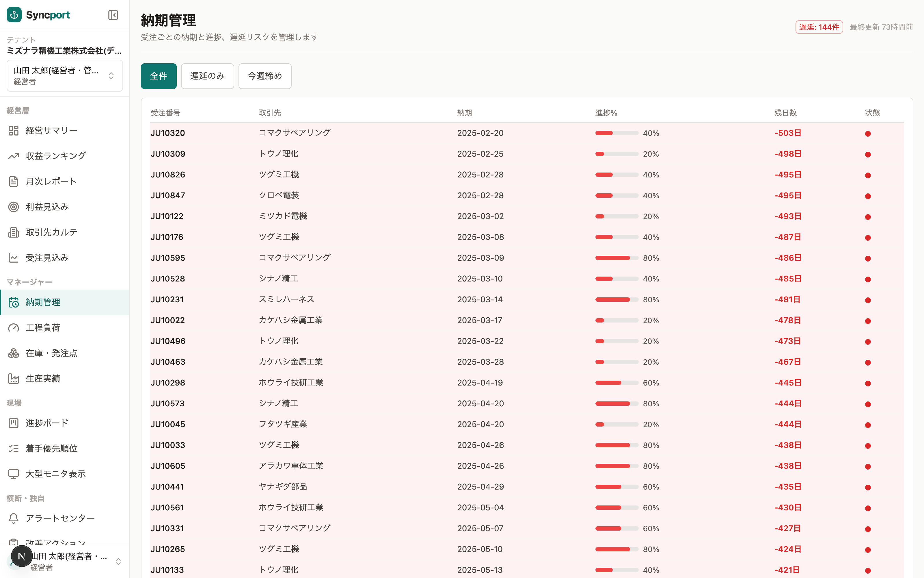Click the 60% progress bar of JU10441

click(x=617, y=487)
